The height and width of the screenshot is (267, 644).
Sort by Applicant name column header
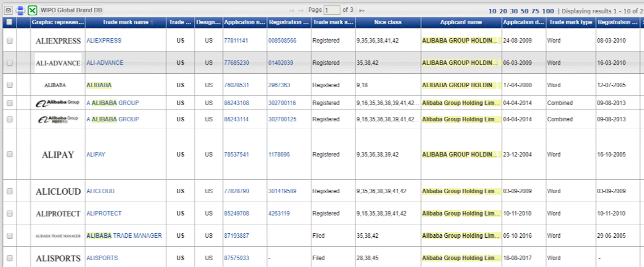(461, 22)
